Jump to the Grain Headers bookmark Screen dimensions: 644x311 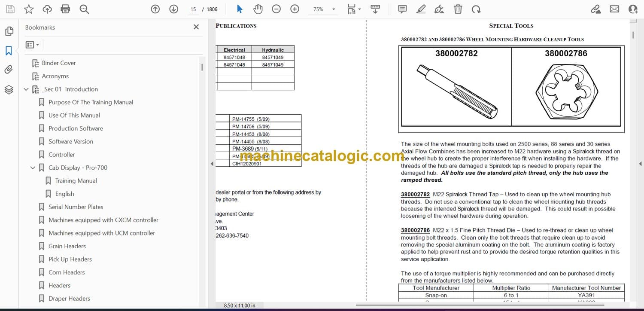pos(67,246)
